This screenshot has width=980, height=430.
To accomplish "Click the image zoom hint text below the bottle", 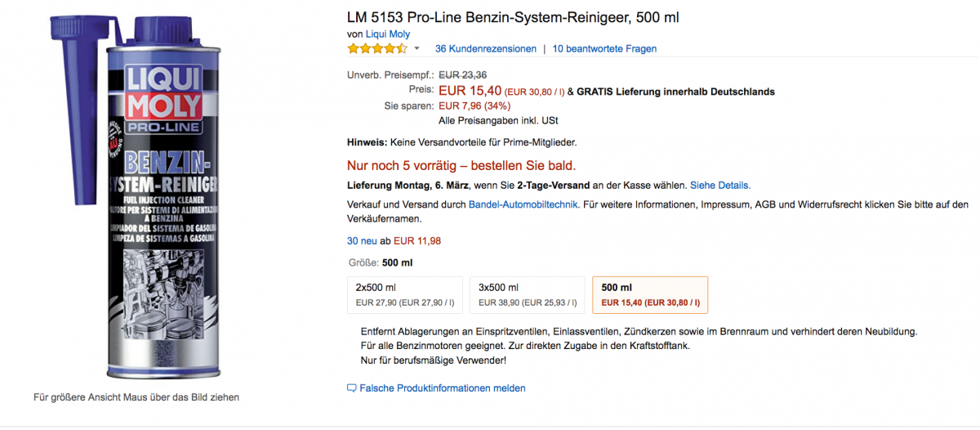I will [x=136, y=398].
